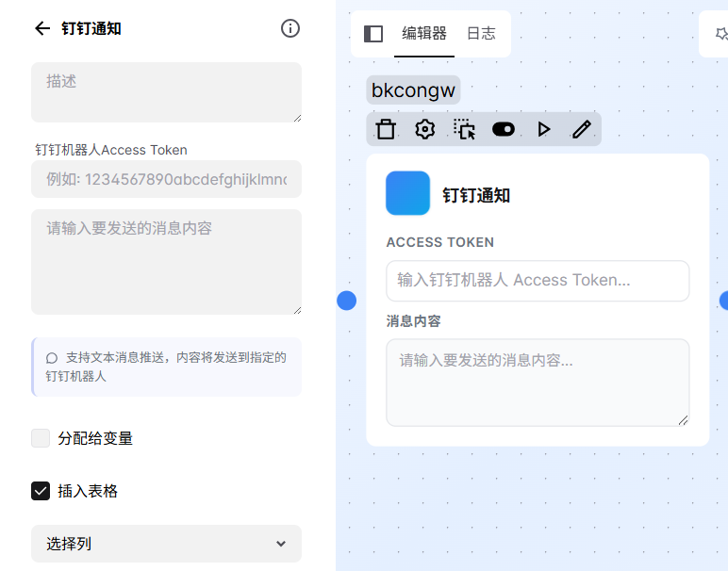
Task: Switch to the 编辑器 tab
Action: [424, 34]
